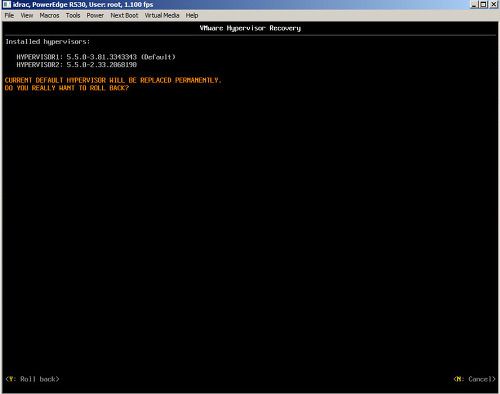Click the 'N: Cancel' option
Screen dimensions: 500x394
click(474, 379)
